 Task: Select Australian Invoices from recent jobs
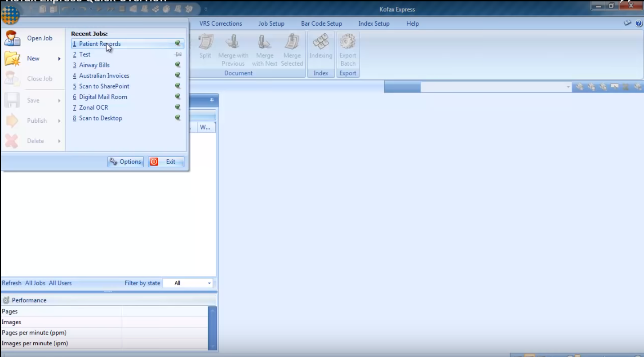(x=104, y=76)
